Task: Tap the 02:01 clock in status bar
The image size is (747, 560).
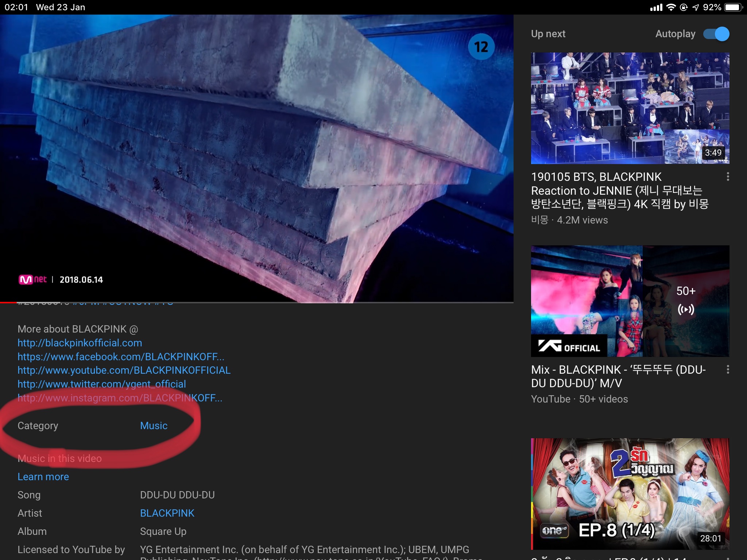Action: click(x=16, y=7)
